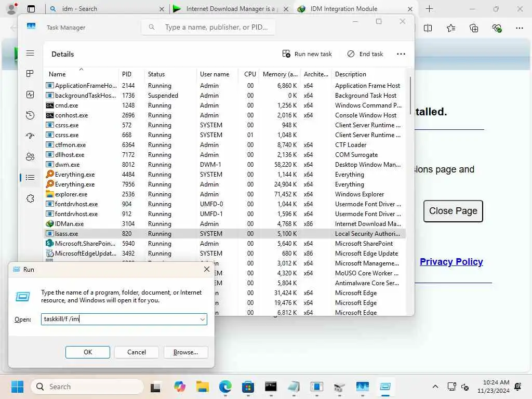Select the cmd.exe process row
The height and width of the screenshot is (399, 532).
click(225, 105)
